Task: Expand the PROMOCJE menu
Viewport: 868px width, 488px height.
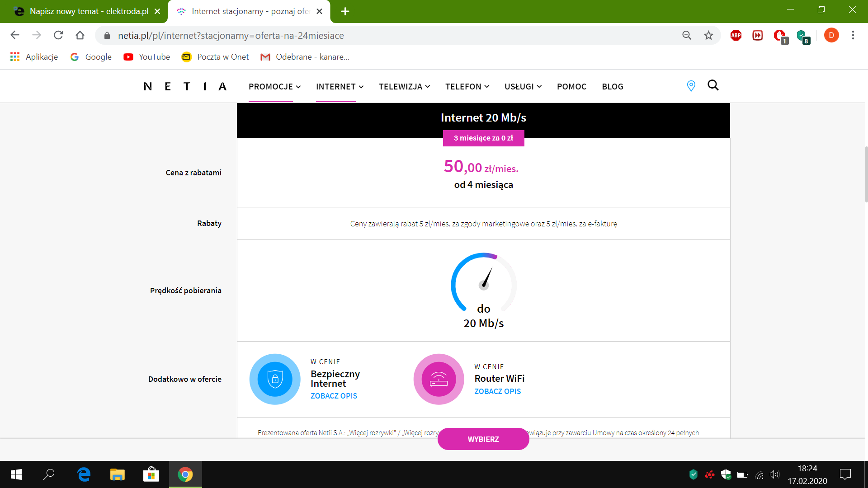Action: click(274, 86)
